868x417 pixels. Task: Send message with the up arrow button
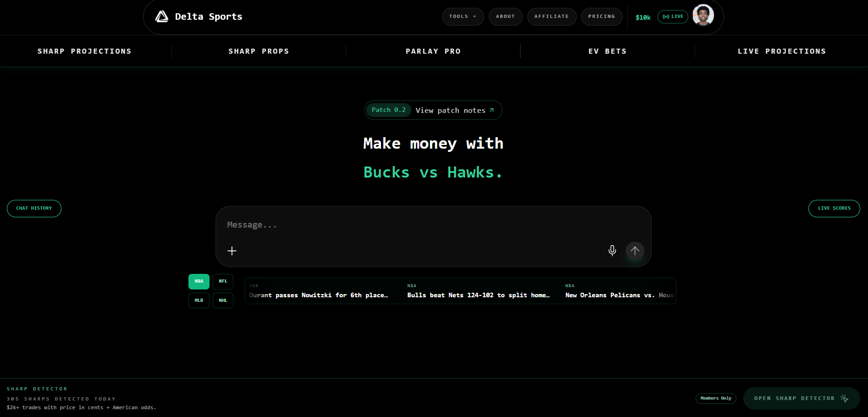(635, 250)
